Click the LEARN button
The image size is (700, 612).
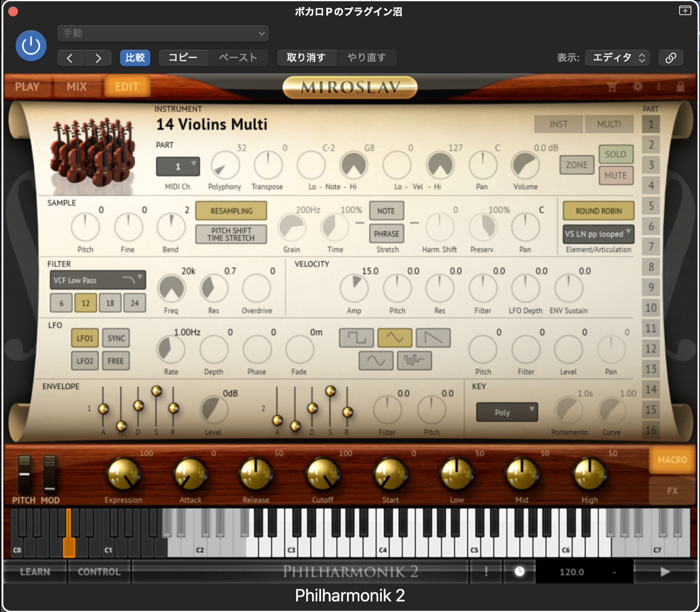click(35, 571)
